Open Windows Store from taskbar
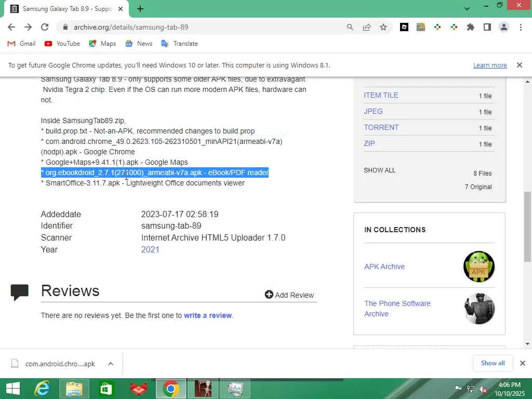 tap(106, 389)
